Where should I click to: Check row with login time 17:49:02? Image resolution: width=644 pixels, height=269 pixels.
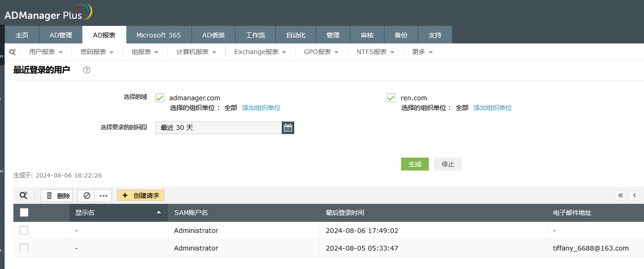pos(24,230)
